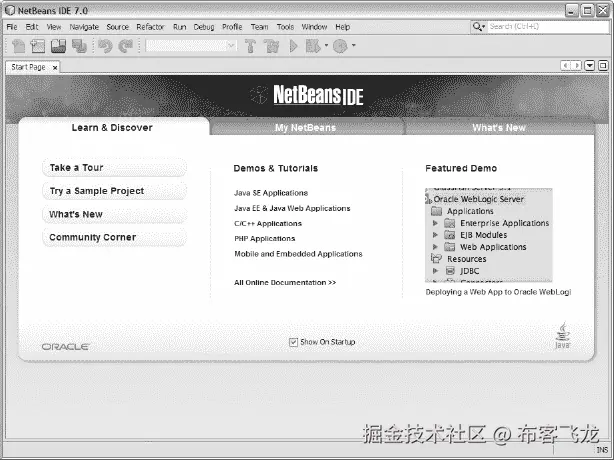Viewport: 614px width, 460px height.
Task: Click INS indicator in status bar
Action: [602, 449]
